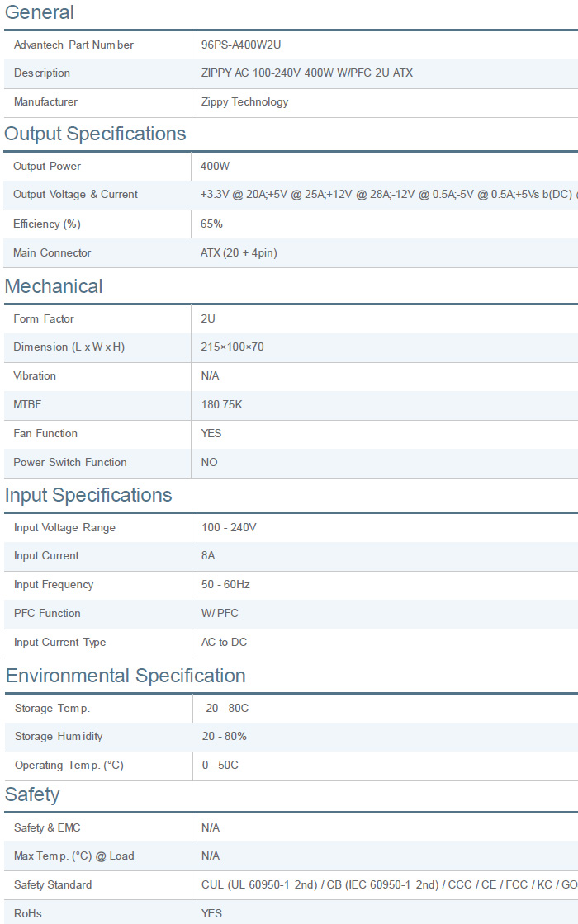Click the Environmental Specification heading

click(126, 676)
